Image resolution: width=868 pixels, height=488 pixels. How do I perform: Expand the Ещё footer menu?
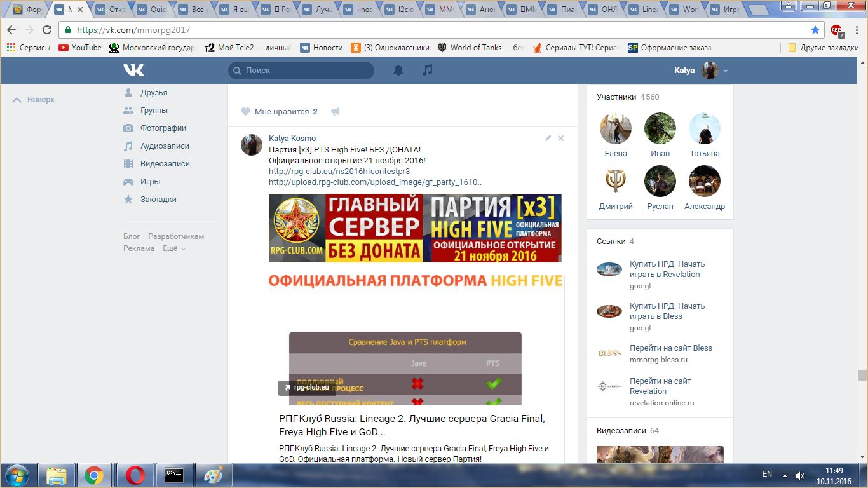coord(173,248)
